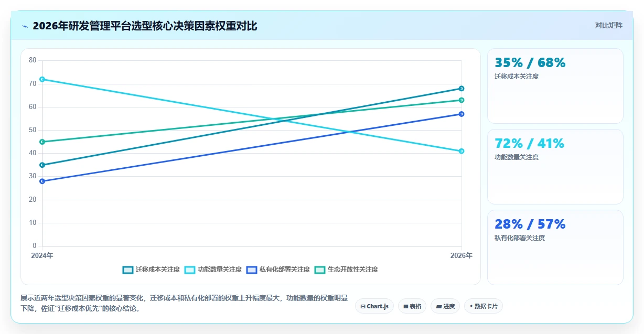Click the 功能数量关注度 data point at 2026年
The height and width of the screenshot is (334, 644).
coord(461,151)
